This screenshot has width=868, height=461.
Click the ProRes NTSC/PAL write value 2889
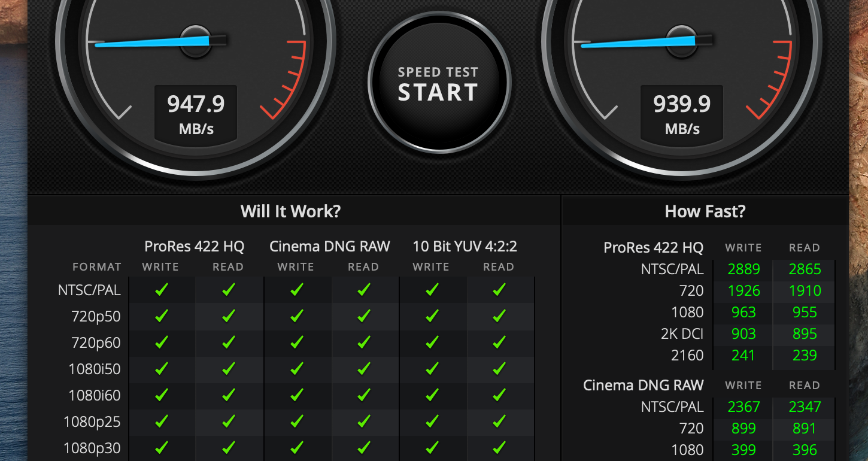point(743,269)
